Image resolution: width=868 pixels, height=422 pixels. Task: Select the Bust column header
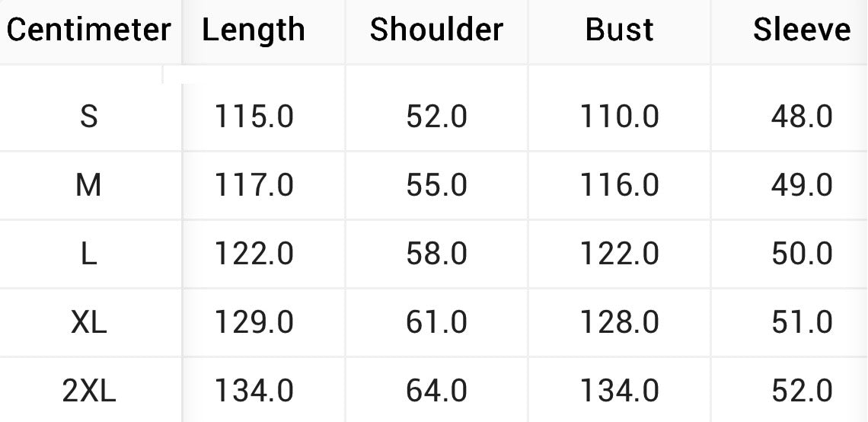(619, 30)
